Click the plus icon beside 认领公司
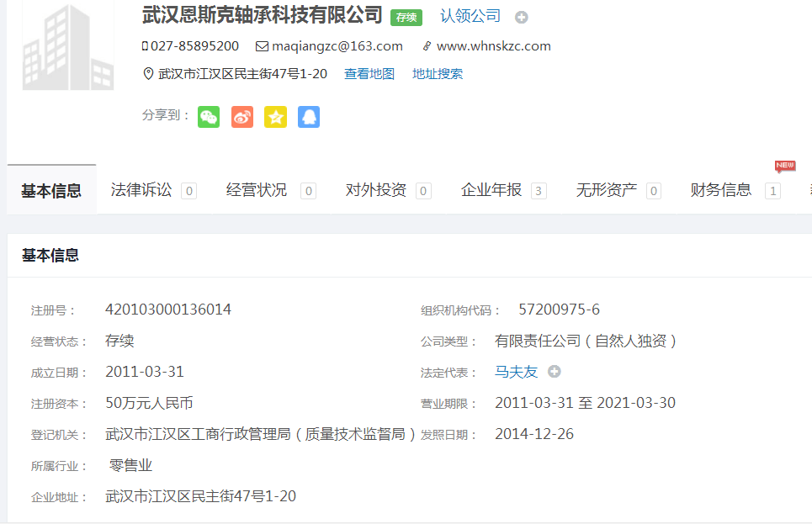Viewport: 812px width, 524px height. [522, 17]
